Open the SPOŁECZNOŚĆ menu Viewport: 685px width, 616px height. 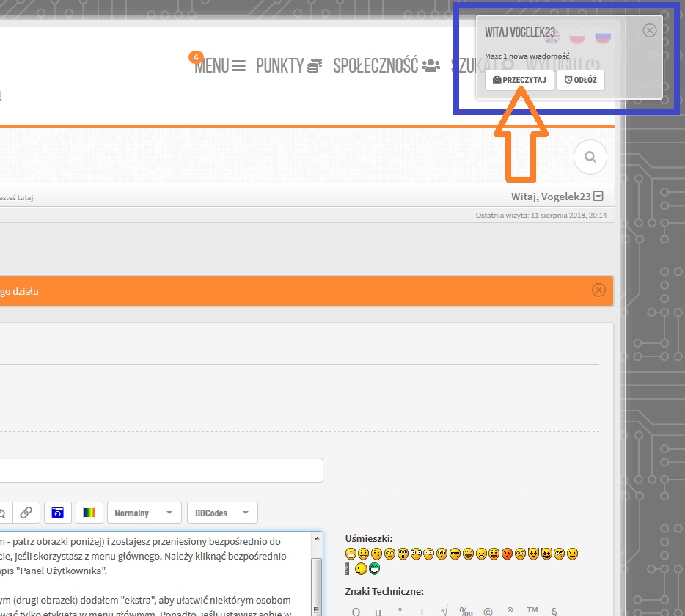pyautogui.click(x=387, y=65)
